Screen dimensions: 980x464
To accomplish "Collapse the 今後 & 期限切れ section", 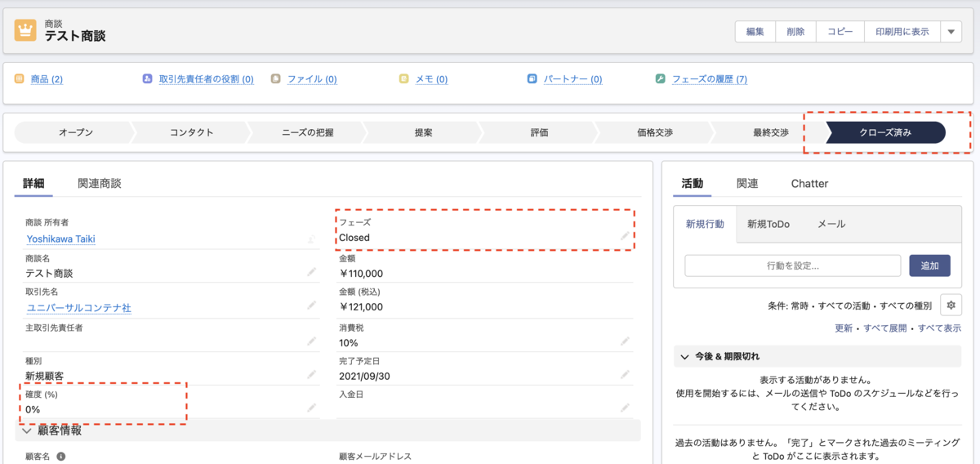I will (x=684, y=357).
